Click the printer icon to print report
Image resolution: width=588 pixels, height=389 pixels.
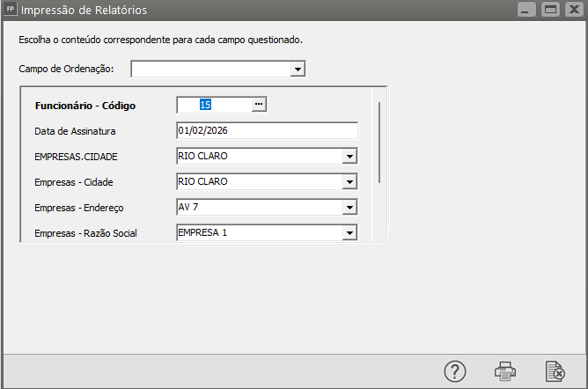click(505, 371)
